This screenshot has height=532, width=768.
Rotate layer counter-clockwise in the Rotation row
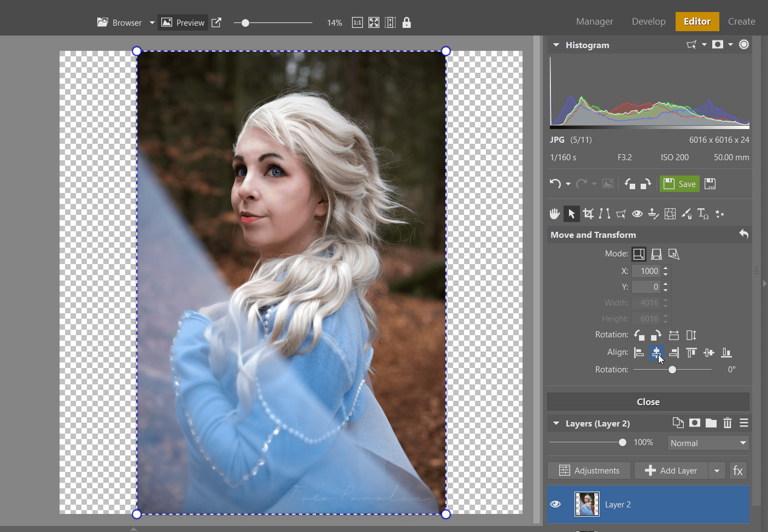[x=639, y=335]
